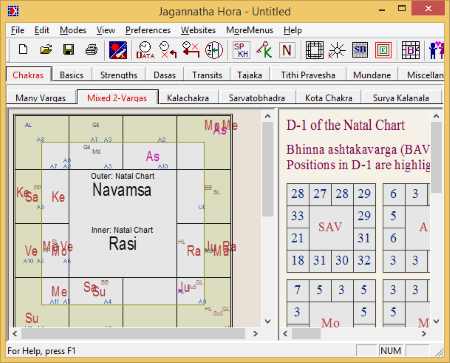This screenshot has width=450, height=363.
Task: Click the red N toolbar icon
Action: coord(287,50)
